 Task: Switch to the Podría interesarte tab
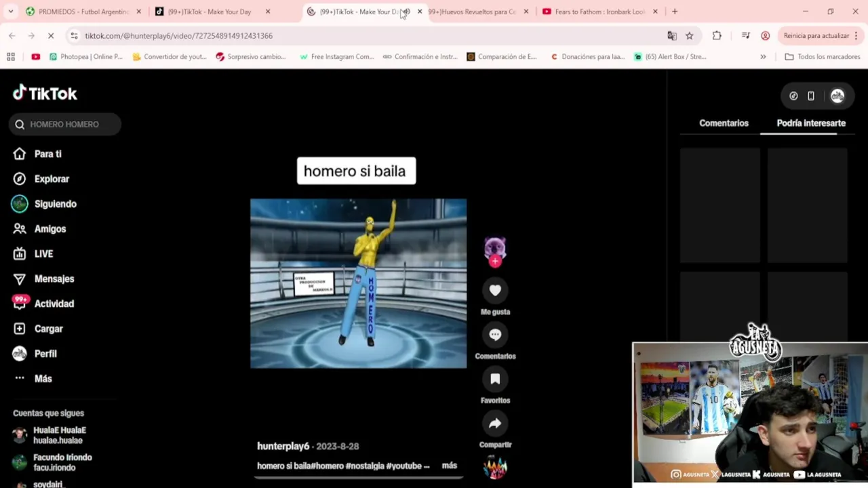click(x=811, y=123)
